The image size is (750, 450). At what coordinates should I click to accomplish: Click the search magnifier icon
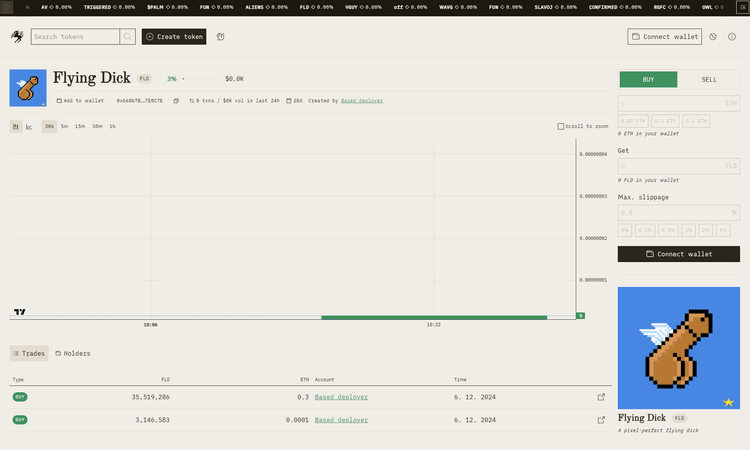pos(128,37)
